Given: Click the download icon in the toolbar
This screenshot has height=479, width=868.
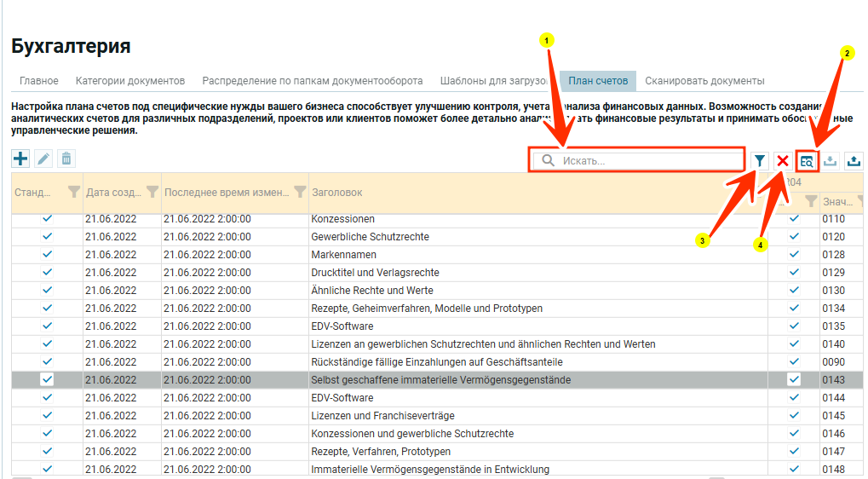Looking at the screenshot, I should click(831, 160).
